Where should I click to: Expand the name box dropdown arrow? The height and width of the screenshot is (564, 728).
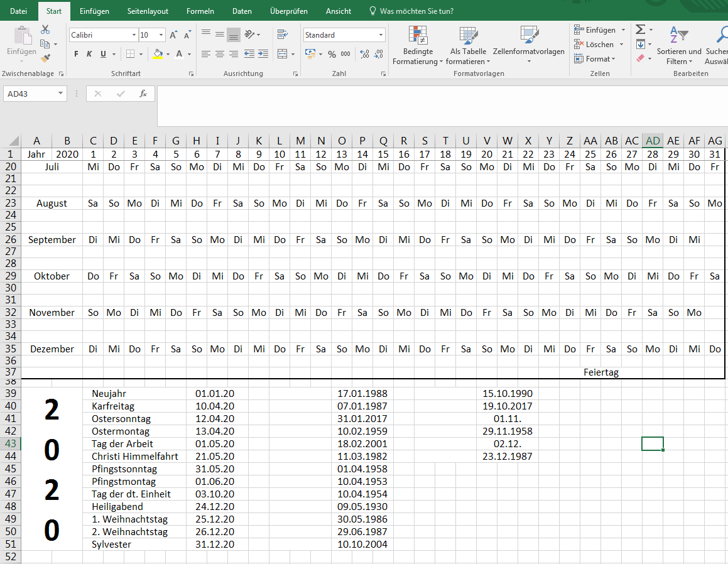pos(60,94)
